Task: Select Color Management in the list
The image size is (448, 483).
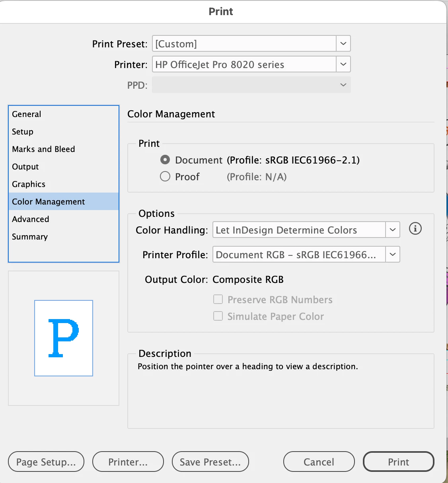Action: [64, 202]
